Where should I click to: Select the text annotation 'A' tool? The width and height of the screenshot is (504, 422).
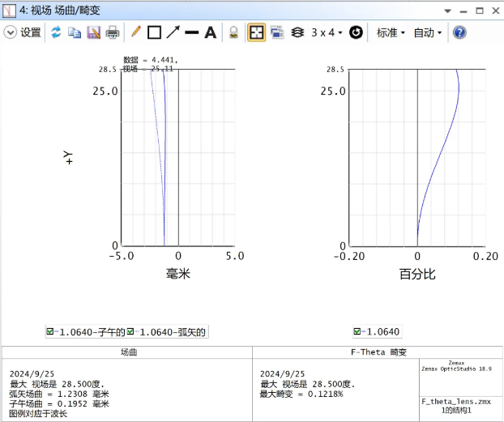210,33
